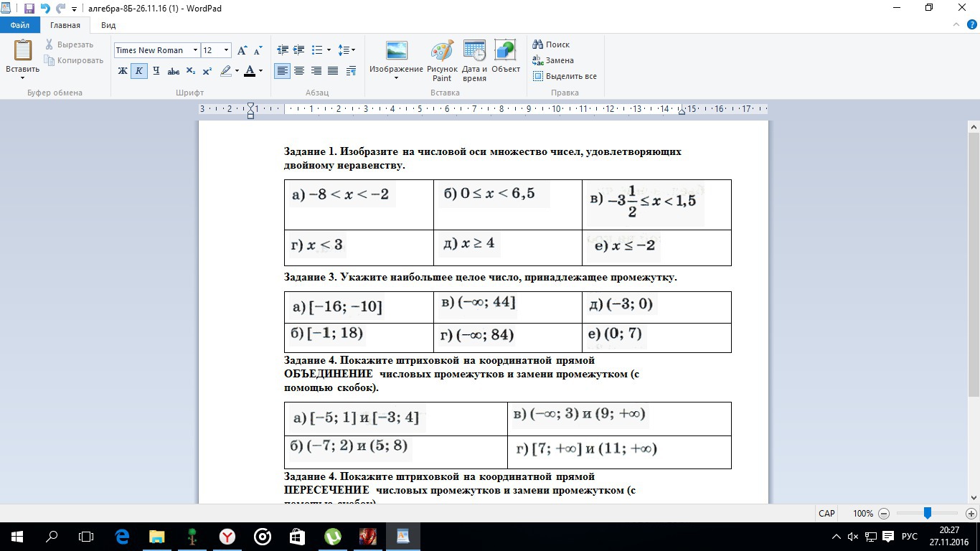
Task: Click the Вставить paste icon
Action: coord(23,50)
